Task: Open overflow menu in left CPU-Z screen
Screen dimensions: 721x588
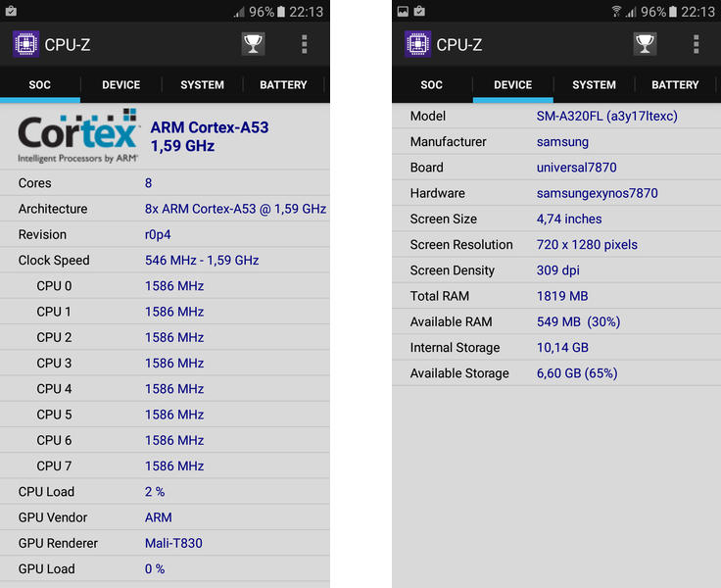Action: pyautogui.click(x=304, y=44)
